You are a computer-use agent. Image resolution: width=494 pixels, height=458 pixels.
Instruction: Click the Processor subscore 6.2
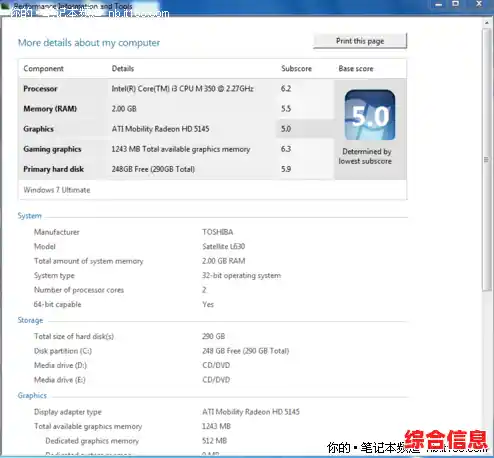click(x=286, y=89)
